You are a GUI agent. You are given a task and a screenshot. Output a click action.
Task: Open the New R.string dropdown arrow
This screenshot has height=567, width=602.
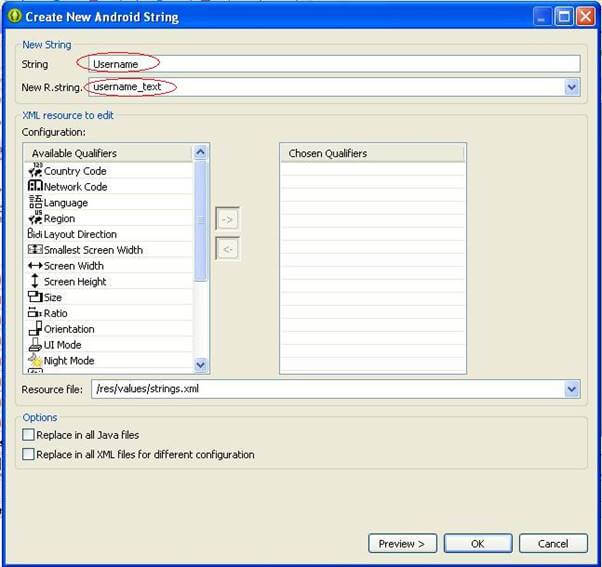click(572, 87)
